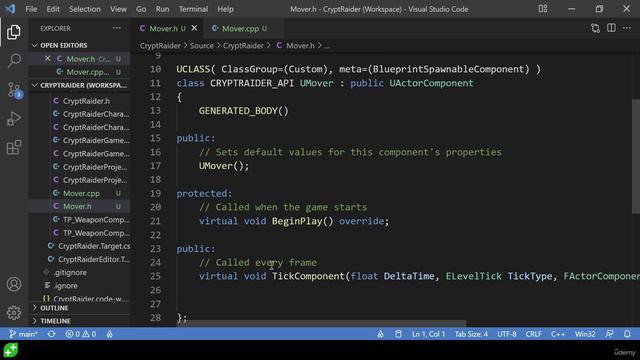Click the Synchronize Changes status icon
This screenshot has height=360, width=640.
51,334
